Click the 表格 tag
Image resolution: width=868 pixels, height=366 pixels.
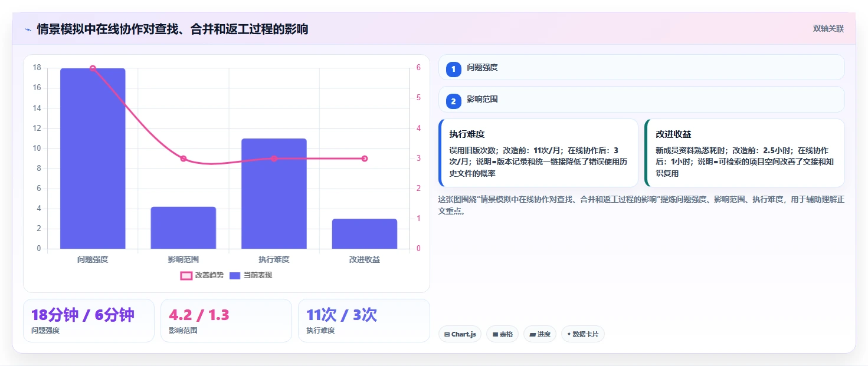502,334
